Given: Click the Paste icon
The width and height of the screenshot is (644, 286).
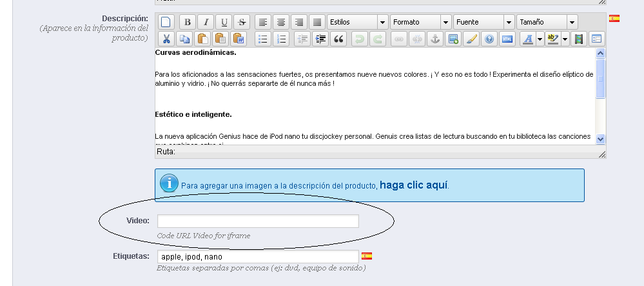Looking at the screenshot, I should (x=202, y=39).
